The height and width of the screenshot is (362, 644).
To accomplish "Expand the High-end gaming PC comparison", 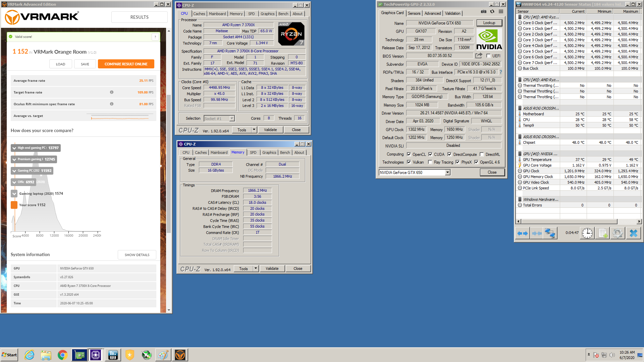I will (14, 148).
